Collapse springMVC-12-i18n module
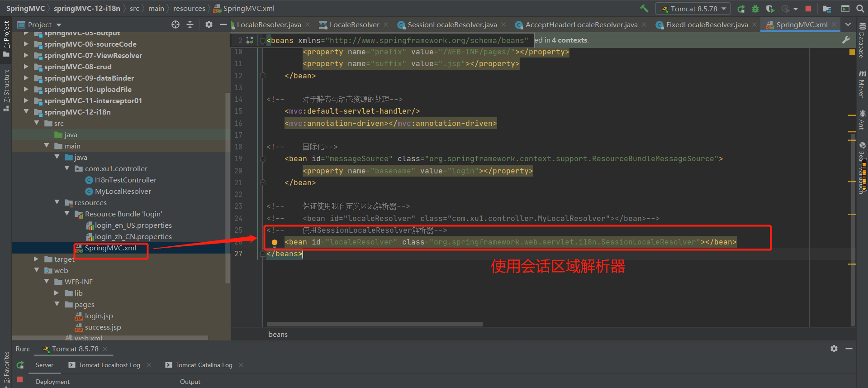This screenshot has width=868, height=388. [x=26, y=112]
